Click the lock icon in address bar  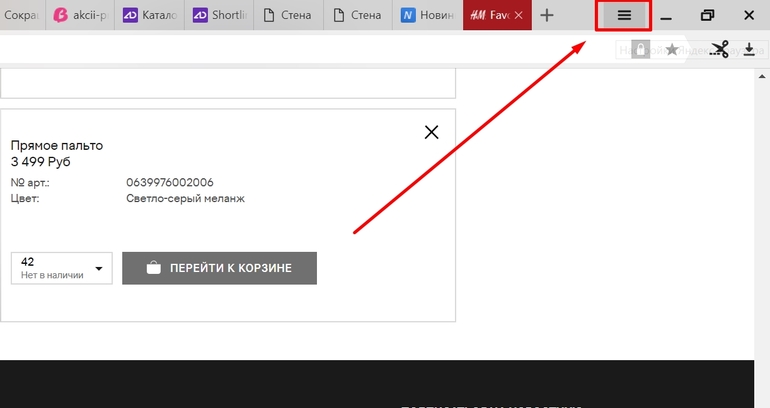pos(640,49)
